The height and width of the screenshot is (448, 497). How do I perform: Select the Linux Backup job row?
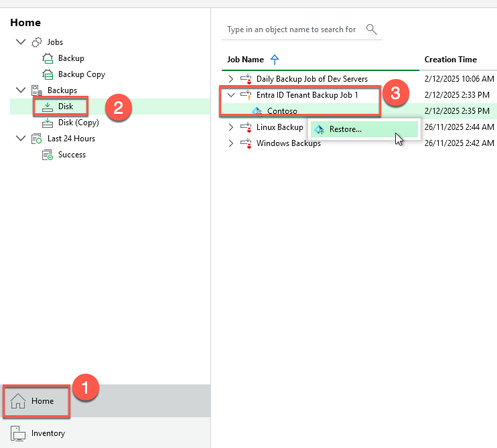279,127
